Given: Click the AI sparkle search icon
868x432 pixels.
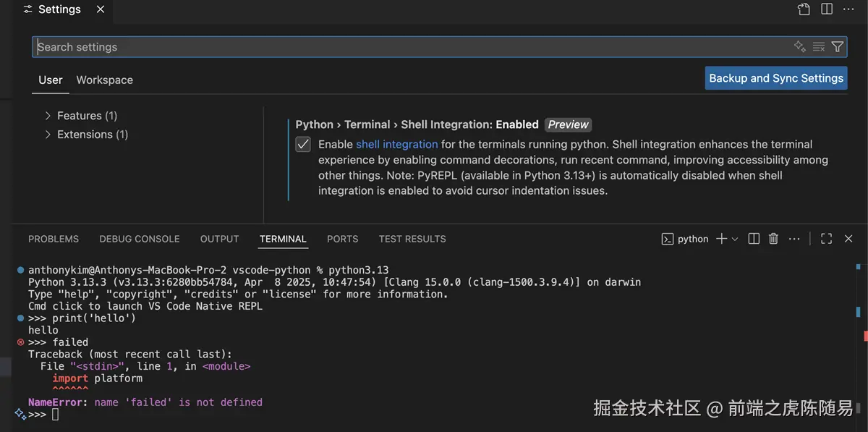Looking at the screenshot, I should point(800,47).
